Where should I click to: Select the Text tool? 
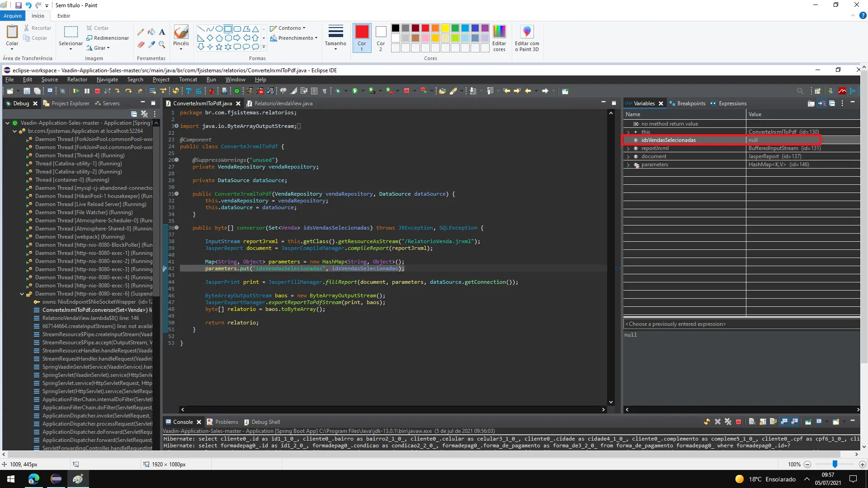[x=162, y=32]
